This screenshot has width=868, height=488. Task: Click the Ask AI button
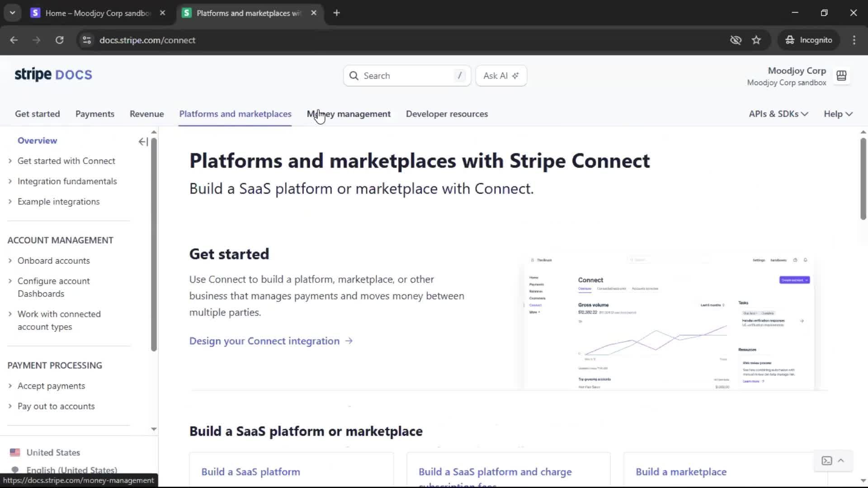(501, 76)
